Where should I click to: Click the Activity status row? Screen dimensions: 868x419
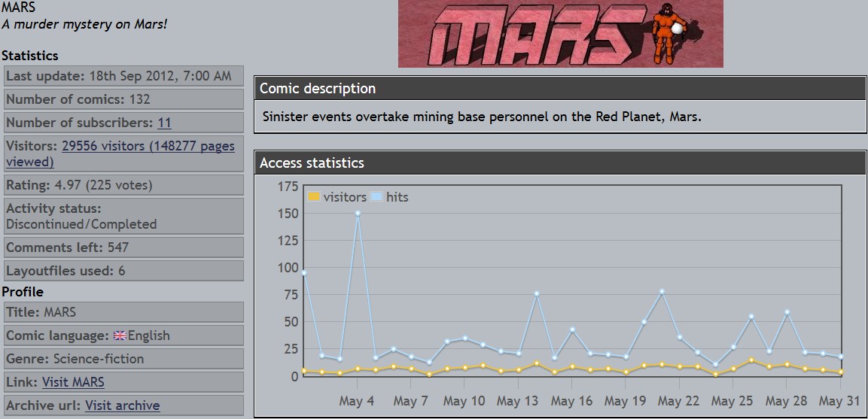pyautogui.click(x=123, y=216)
